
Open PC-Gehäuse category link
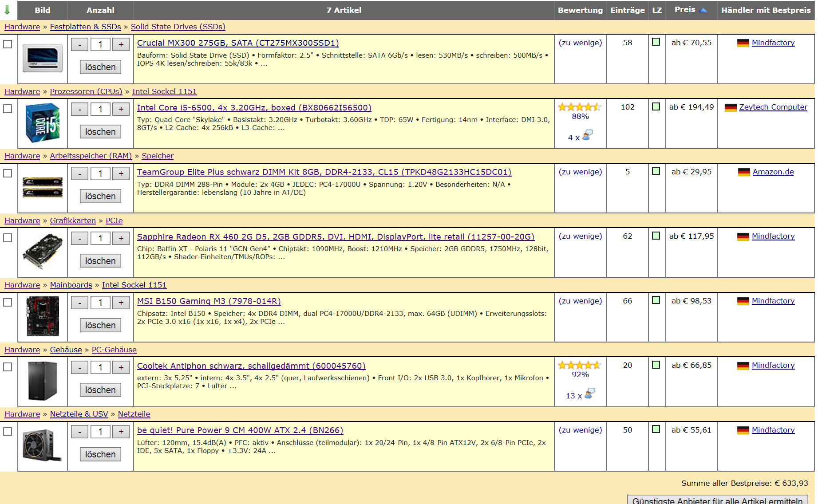tap(114, 350)
